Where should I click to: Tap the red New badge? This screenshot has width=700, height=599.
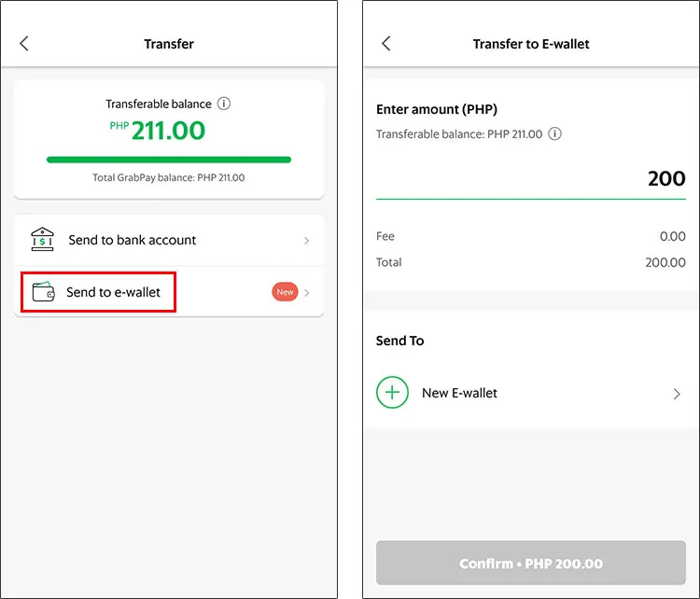click(x=285, y=292)
